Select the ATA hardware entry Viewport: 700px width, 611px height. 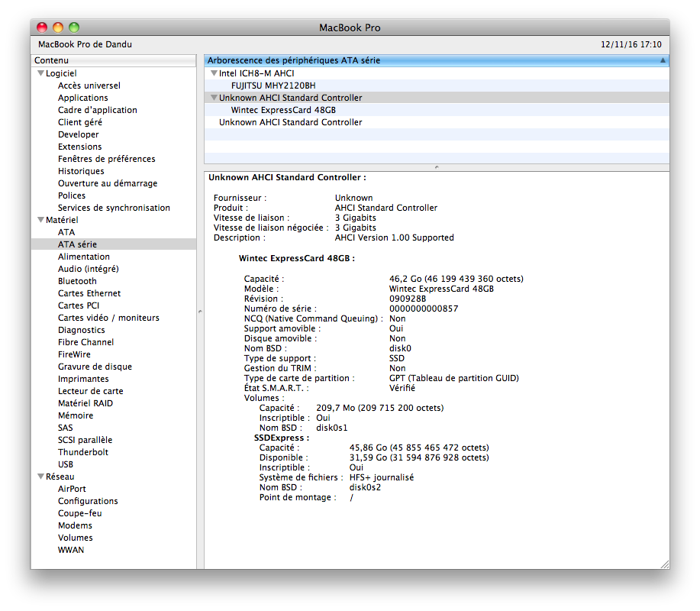(x=66, y=232)
